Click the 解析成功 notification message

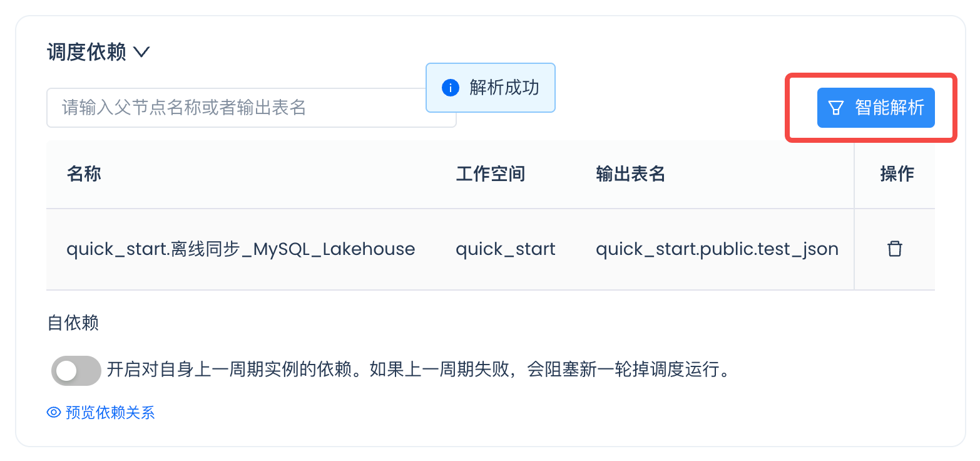click(x=504, y=88)
